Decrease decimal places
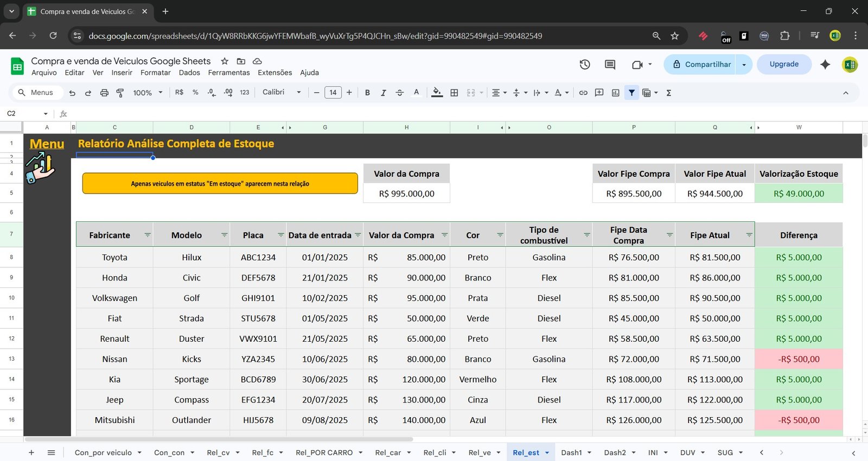Viewport: 868px width, 461px height. click(212, 93)
